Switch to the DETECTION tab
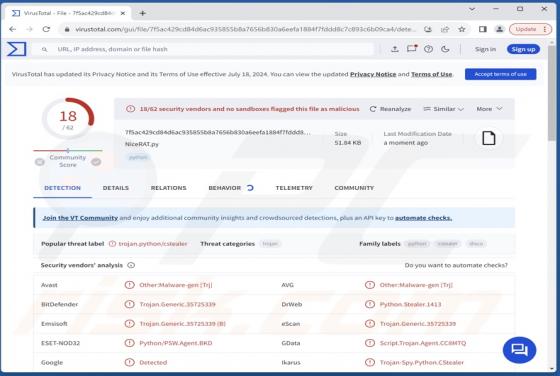Image resolution: width=560 pixels, height=376 pixels. (62, 188)
